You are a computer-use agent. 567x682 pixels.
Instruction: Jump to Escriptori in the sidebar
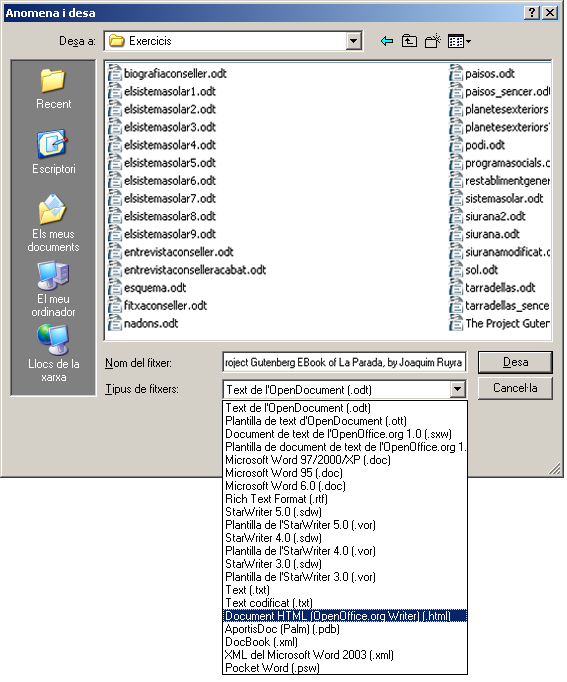(53, 152)
